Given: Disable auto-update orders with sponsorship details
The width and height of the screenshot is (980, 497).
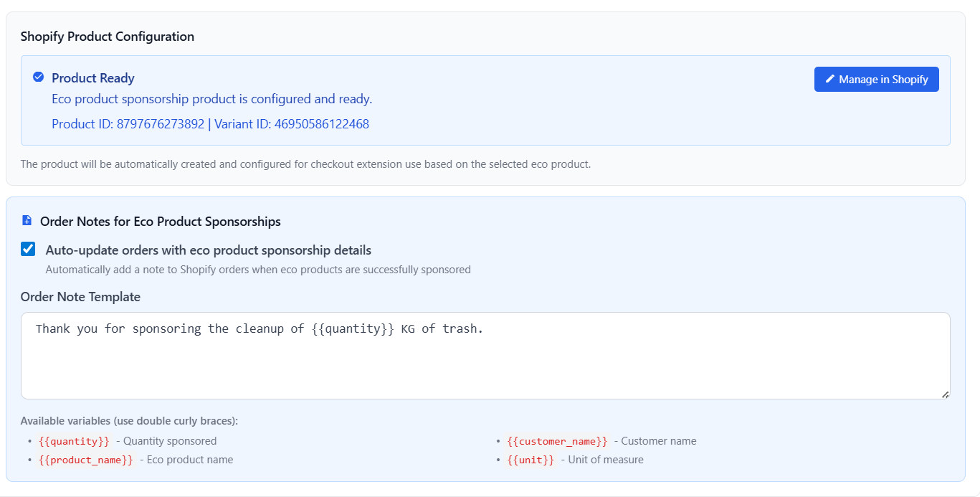Looking at the screenshot, I should click(27, 249).
